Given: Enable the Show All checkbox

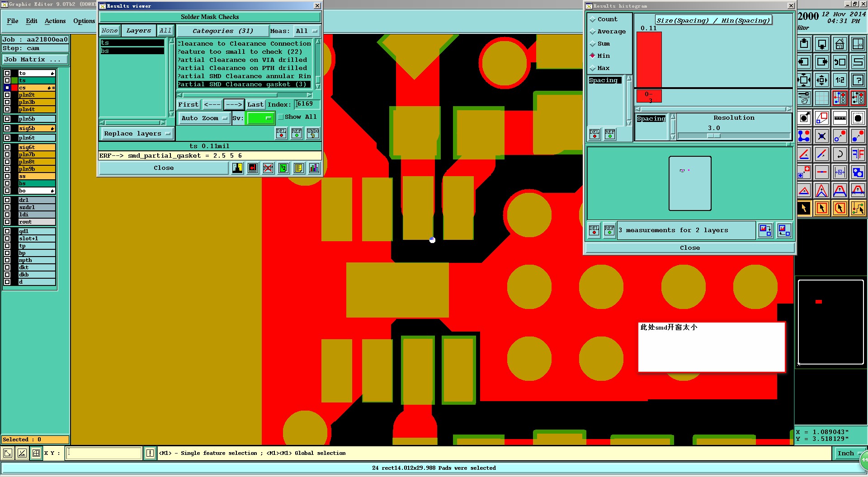Looking at the screenshot, I should coord(281,117).
